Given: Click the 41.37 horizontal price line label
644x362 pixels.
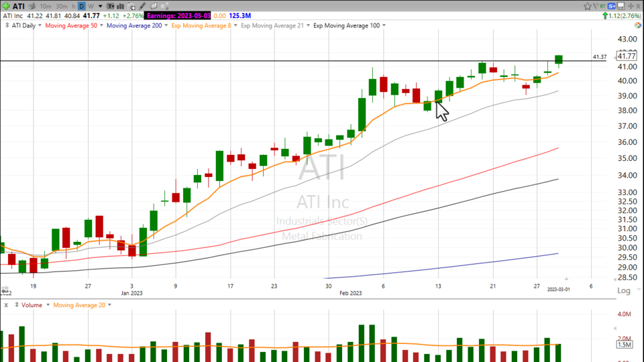Looking at the screenshot, I should coord(599,57).
